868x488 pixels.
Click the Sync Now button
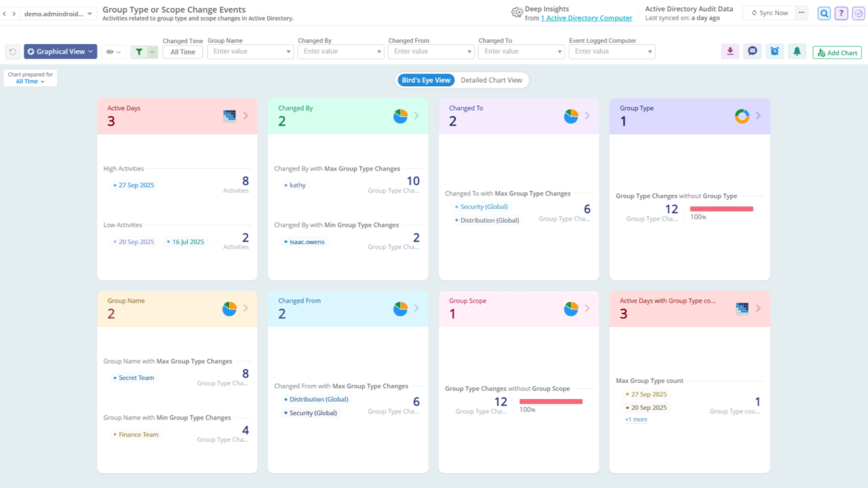(x=770, y=13)
